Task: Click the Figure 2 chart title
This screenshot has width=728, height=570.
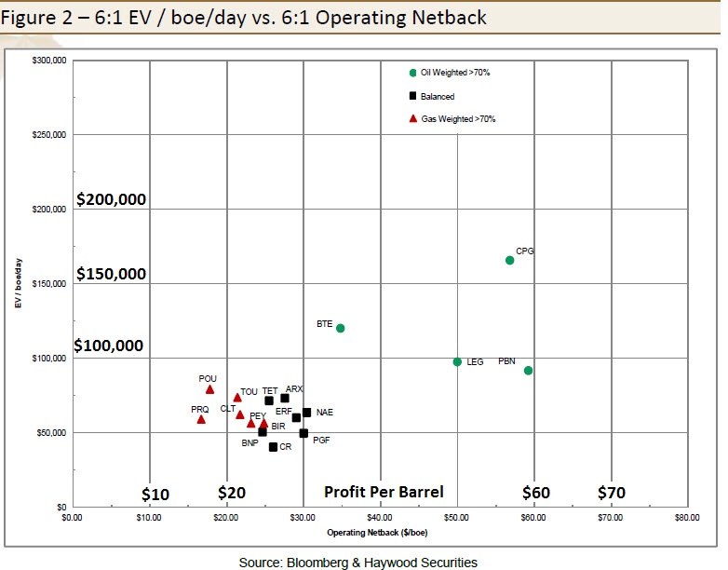Action: tap(249, 18)
